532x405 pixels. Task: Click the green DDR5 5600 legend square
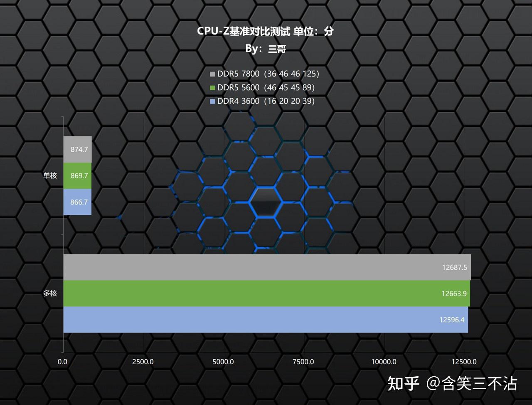click(212, 87)
